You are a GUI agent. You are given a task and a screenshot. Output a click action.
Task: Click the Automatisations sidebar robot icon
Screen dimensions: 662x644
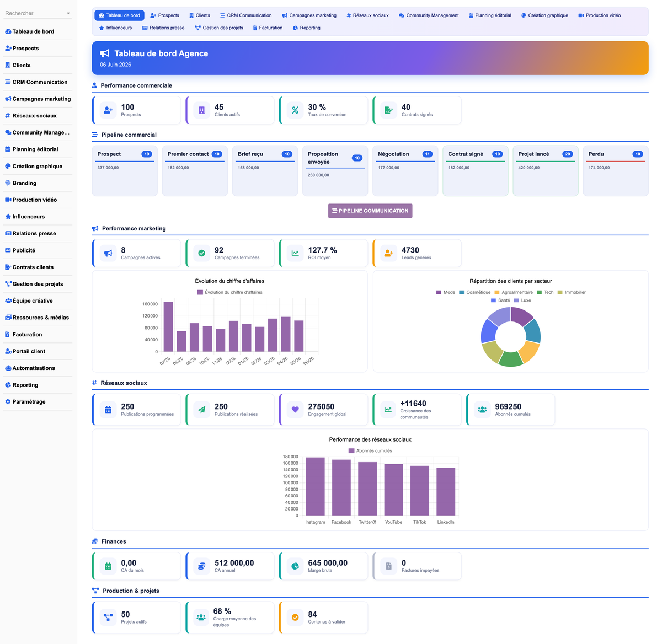8,368
